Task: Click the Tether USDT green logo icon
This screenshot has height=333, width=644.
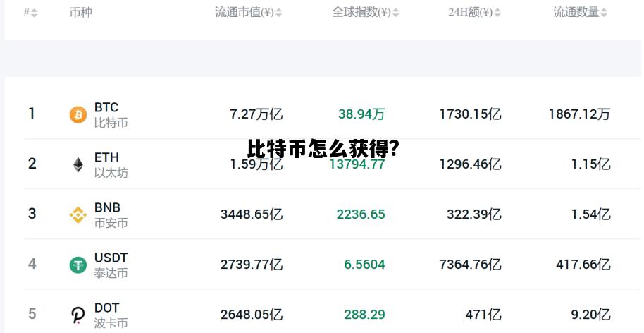Action: click(78, 265)
